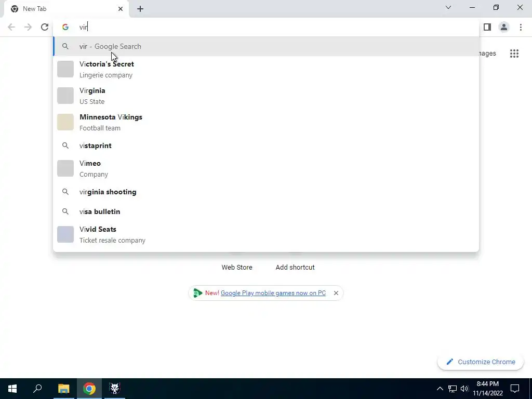Select the New Tab tab
Screen dimensions: 532x399
click(66, 9)
